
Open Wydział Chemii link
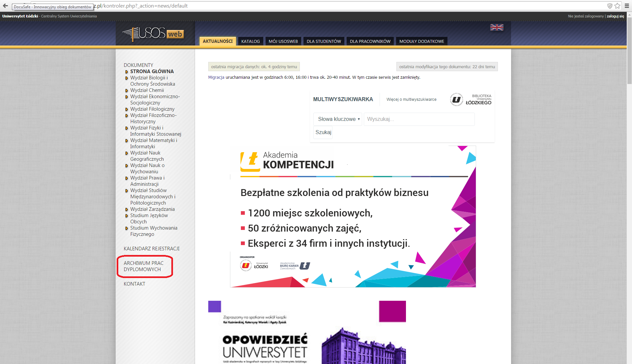point(147,90)
